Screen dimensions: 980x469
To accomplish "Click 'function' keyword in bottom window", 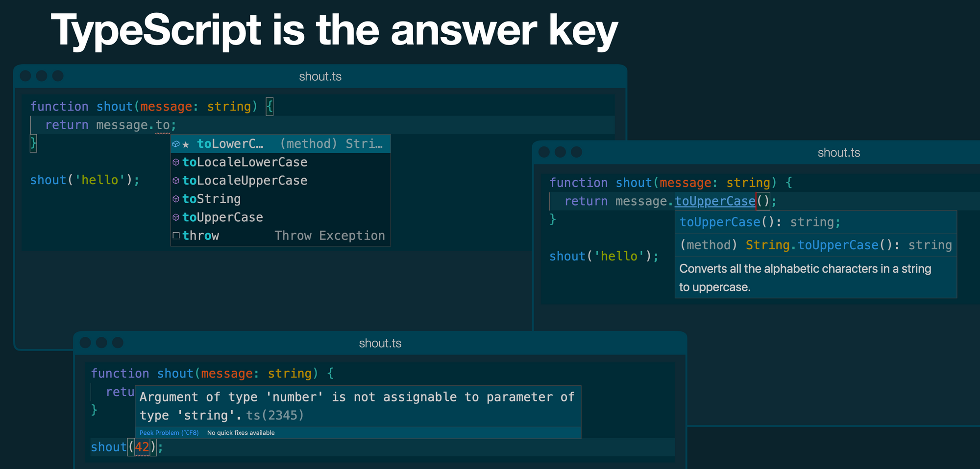I will [120, 374].
